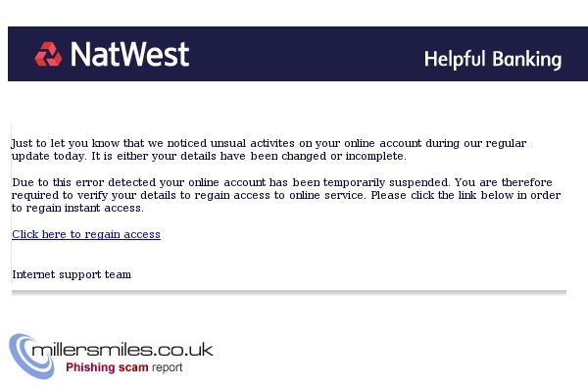Follow the 'Click here to regain access' link
This screenshot has width=588, height=388.
point(86,234)
